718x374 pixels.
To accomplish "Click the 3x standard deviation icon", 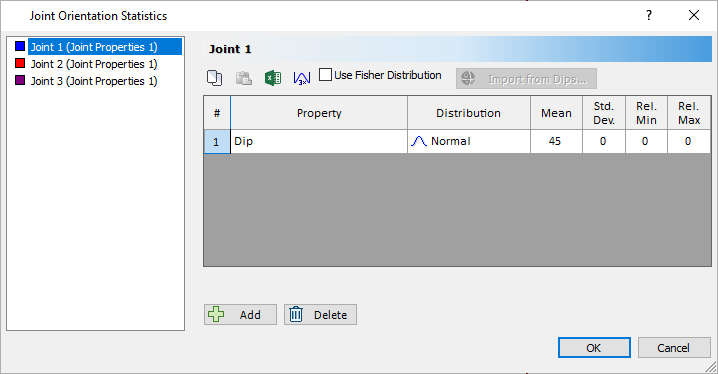I will tap(302, 78).
